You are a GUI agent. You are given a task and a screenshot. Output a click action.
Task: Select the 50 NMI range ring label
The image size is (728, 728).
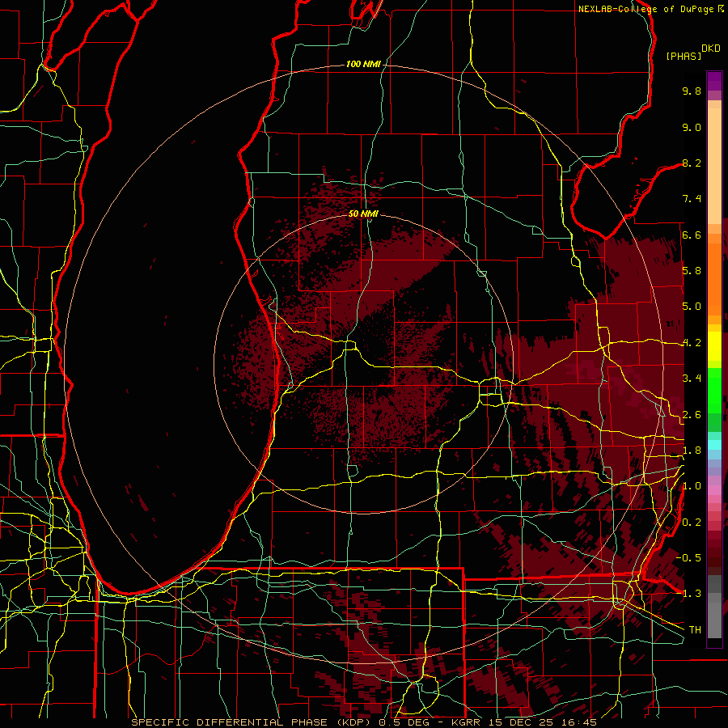pos(363,214)
